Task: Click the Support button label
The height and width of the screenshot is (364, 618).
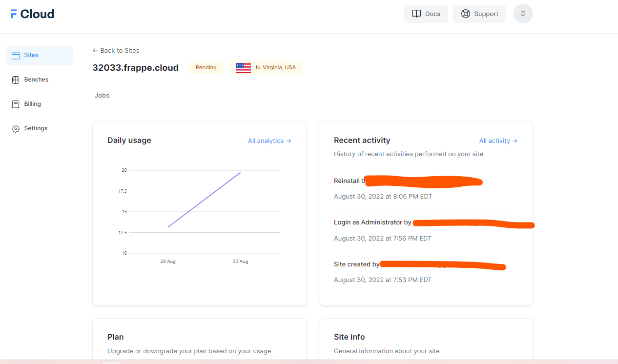Action: coord(486,14)
